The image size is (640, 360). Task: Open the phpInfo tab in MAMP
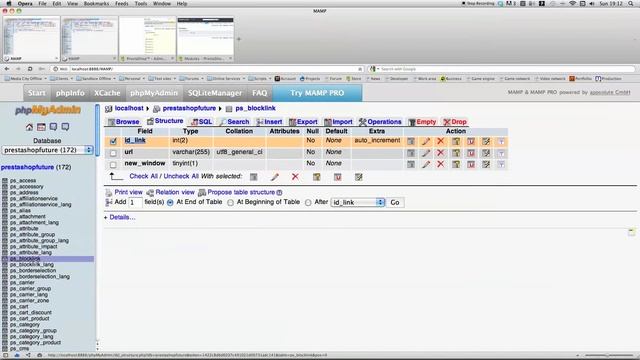[x=70, y=93]
